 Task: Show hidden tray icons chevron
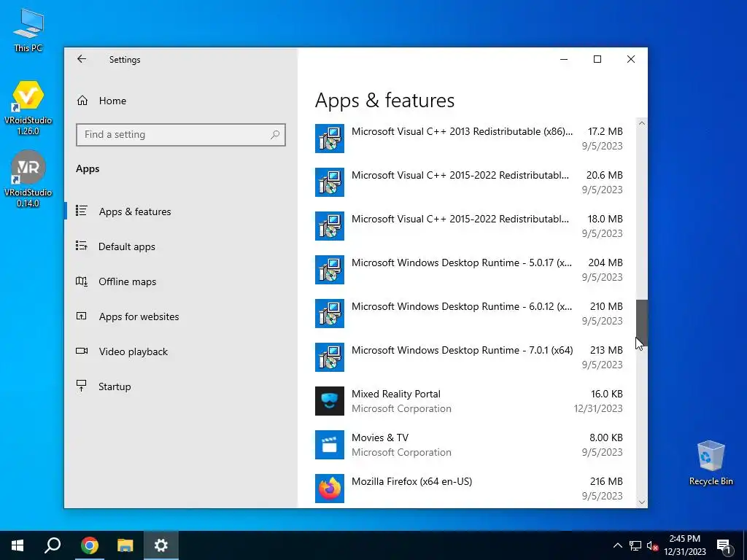coord(617,545)
